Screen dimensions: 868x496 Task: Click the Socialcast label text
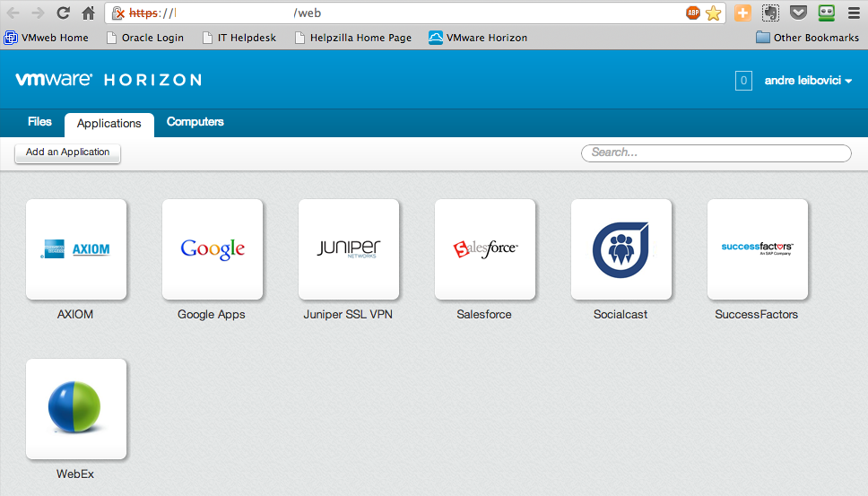(621, 315)
